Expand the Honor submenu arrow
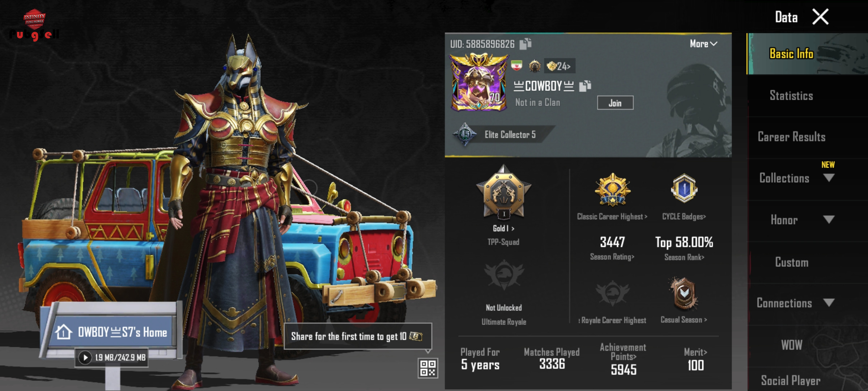868x391 pixels. (829, 219)
